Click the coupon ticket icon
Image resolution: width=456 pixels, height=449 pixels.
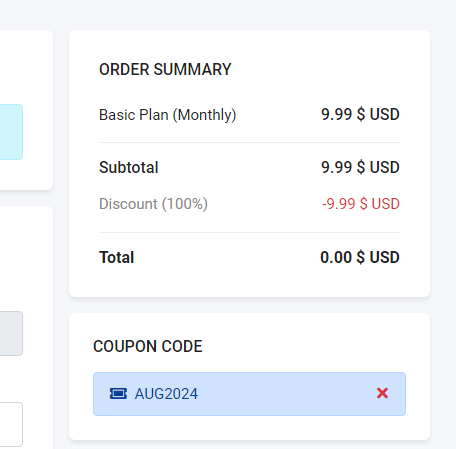pos(118,394)
